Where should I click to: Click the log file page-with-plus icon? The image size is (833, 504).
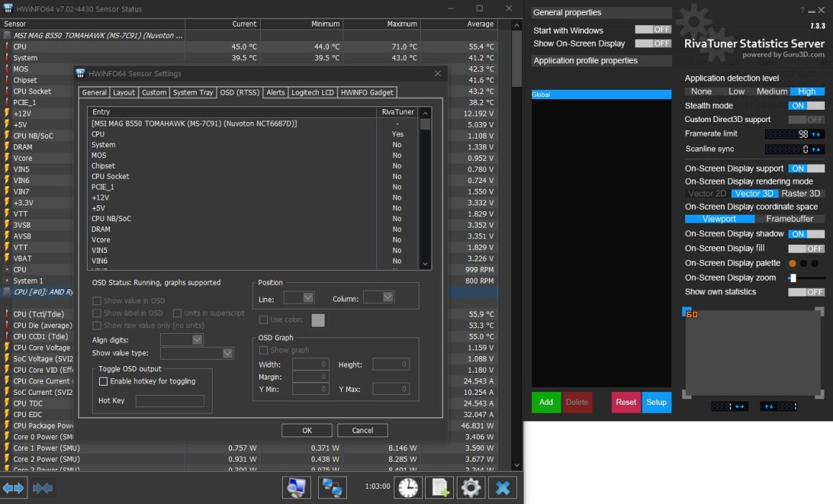point(440,487)
